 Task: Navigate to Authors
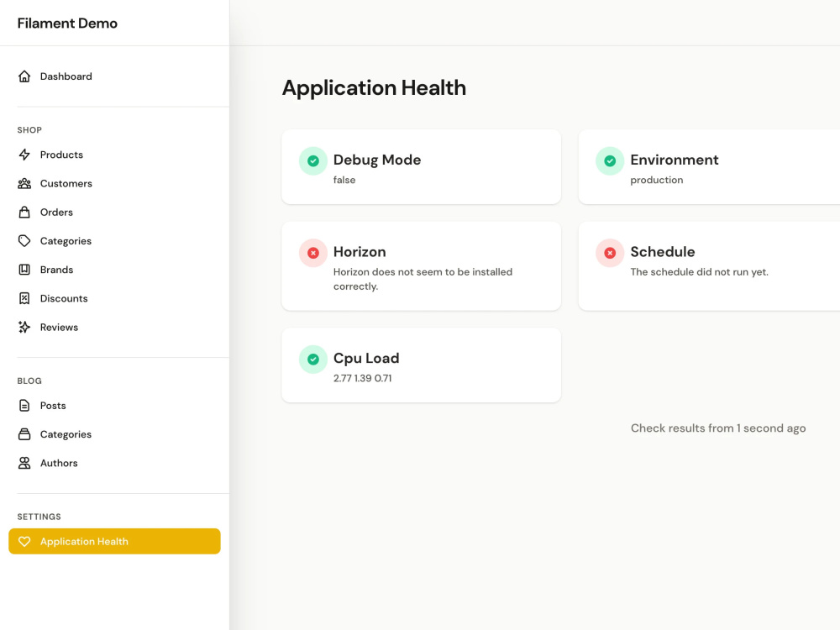(114, 463)
